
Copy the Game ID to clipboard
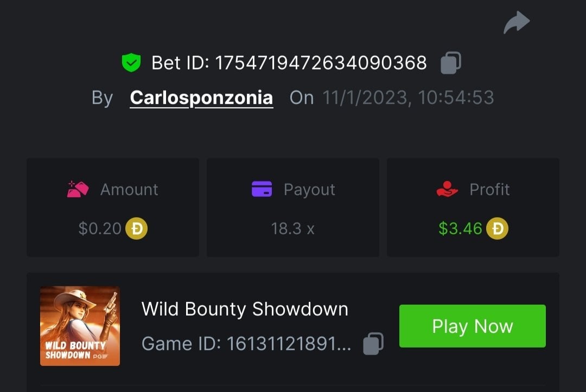tap(373, 343)
